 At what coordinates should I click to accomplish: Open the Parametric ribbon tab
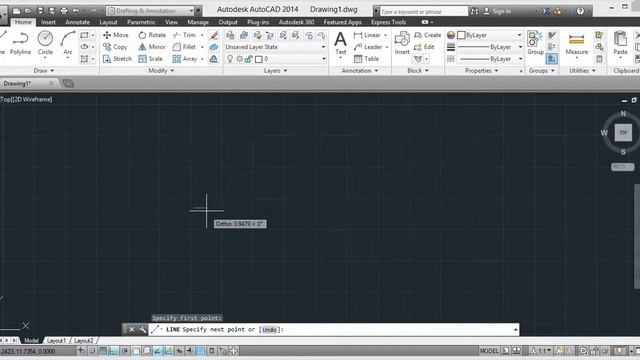coord(141,22)
